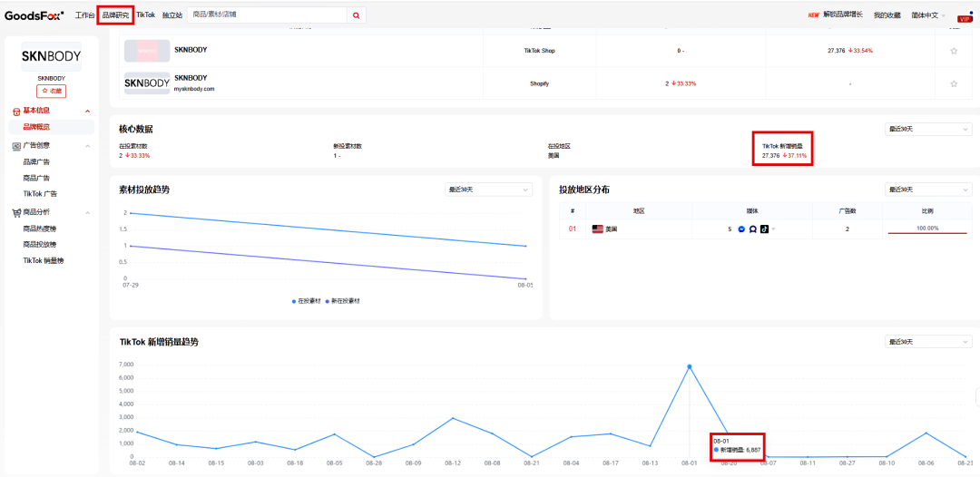Toggle the 新在投素材 legend series
The image size is (980, 477).
click(x=342, y=301)
